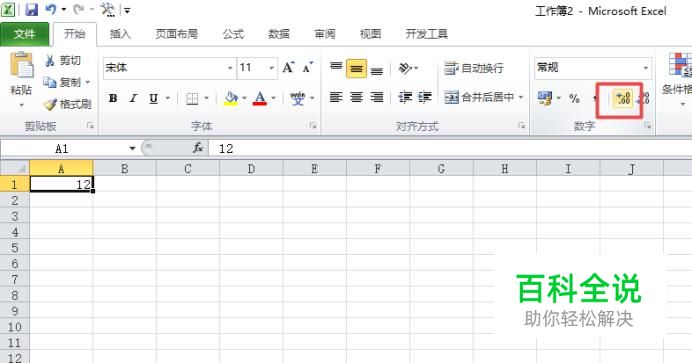
Task: Apply the yellow fill color
Action: click(x=231, y=98)
